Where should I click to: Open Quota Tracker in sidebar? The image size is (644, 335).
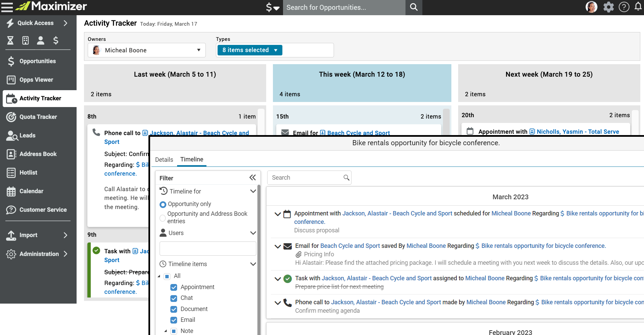point(38,117)
